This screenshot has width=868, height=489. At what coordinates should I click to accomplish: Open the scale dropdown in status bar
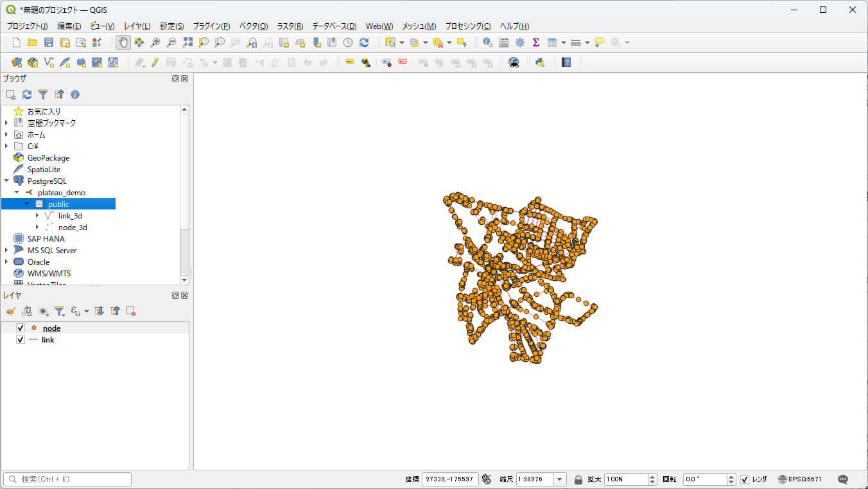560,479
